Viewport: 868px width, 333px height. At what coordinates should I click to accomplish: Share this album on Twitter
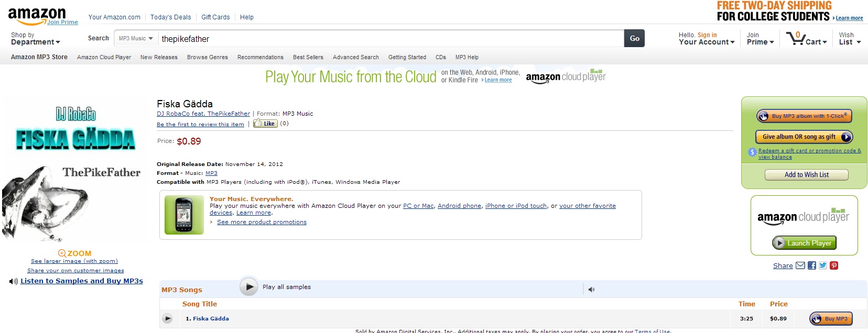[x=823, y=265]
